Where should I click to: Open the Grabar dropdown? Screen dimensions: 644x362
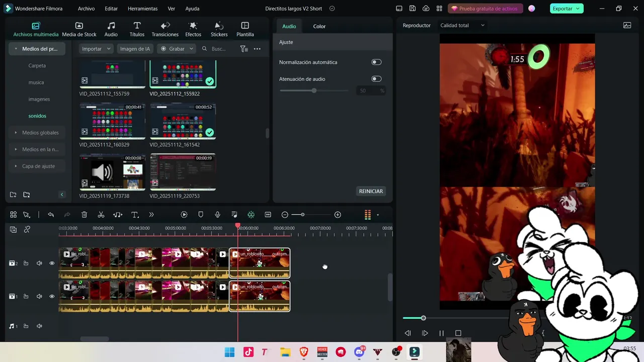177,49
